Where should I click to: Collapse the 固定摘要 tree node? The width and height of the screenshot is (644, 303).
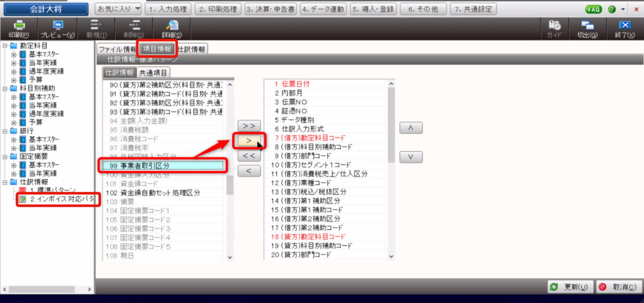coord(5,156)
